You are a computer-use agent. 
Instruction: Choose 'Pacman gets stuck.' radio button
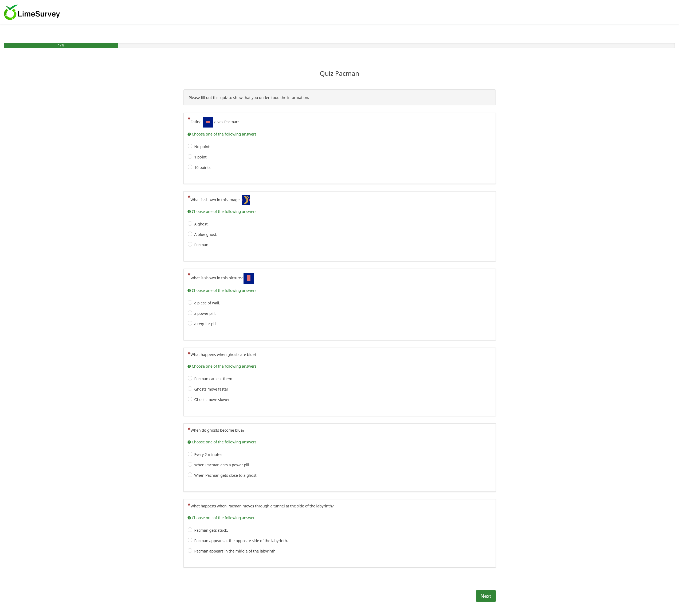coord(190,530)
